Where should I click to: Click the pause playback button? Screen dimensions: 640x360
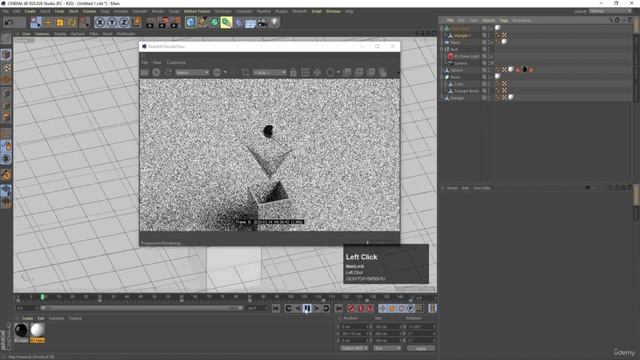tap(307, 309)
